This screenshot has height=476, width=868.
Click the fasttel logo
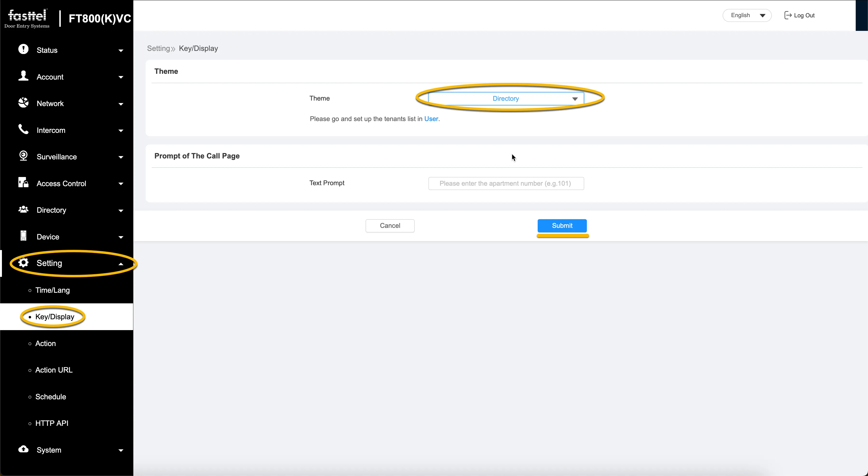point(27,19)
